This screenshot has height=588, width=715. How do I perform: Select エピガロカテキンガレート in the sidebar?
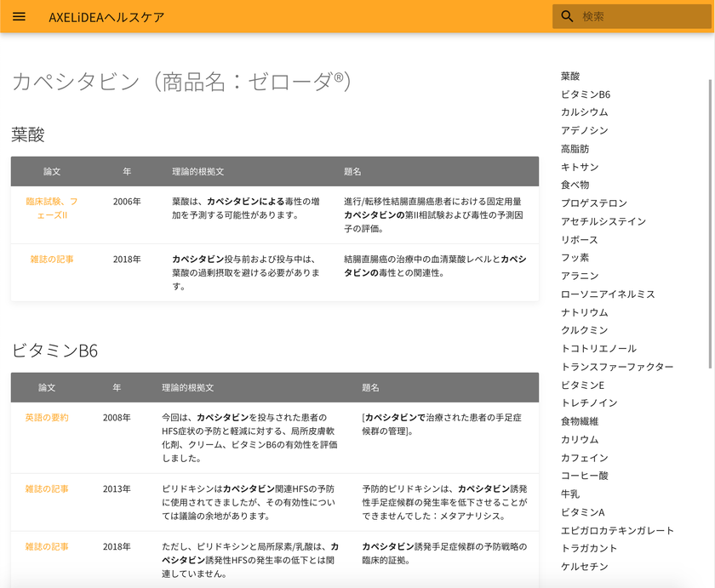(x=617, y=531)
